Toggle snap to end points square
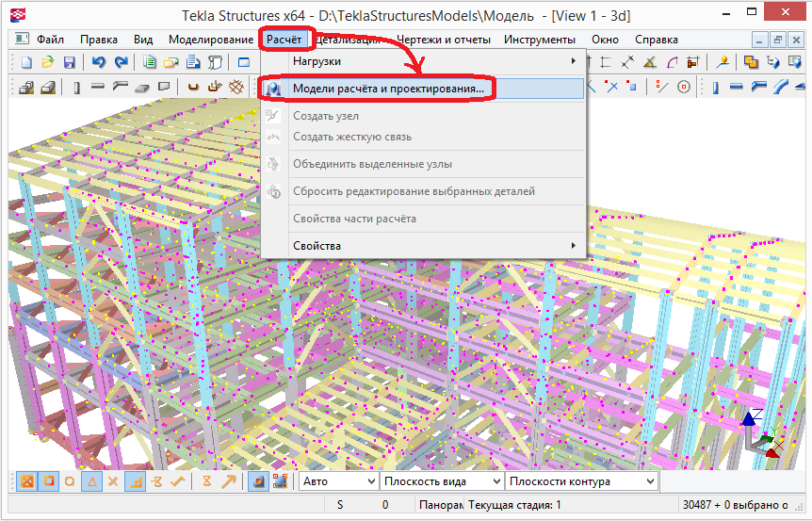Screen dimensions: 812x521 coord(48,481)
